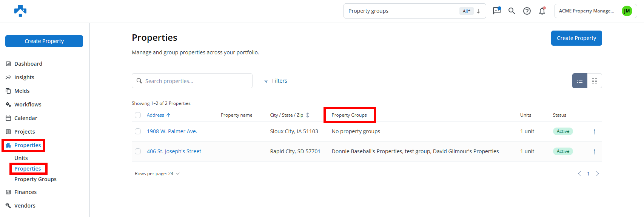Viewport: 644px width, 217px height.
Task: Check the 1908 W. Palmer Ave. row
Action: pos(138,131)
